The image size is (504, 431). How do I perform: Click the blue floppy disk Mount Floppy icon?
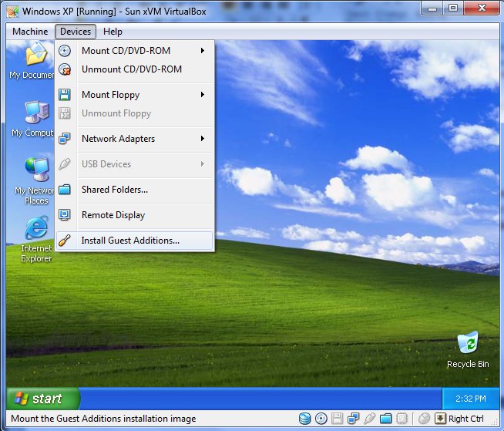click(65, 95)
